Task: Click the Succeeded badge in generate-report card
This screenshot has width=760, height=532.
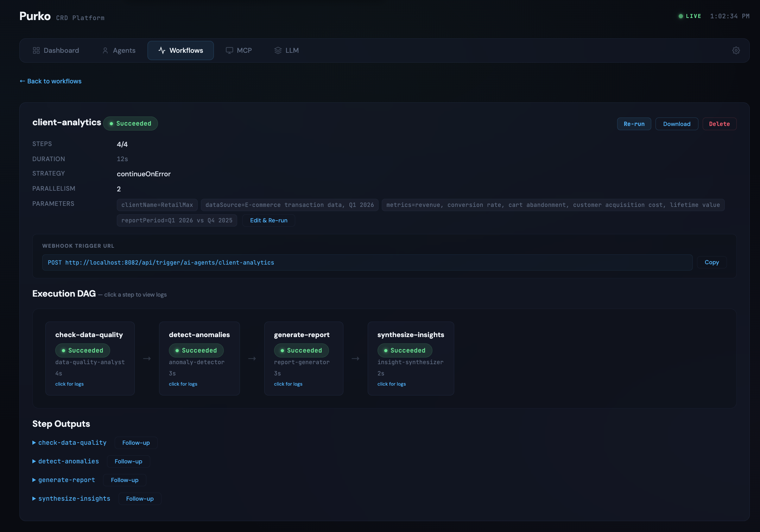Action: tap(302, 350)
